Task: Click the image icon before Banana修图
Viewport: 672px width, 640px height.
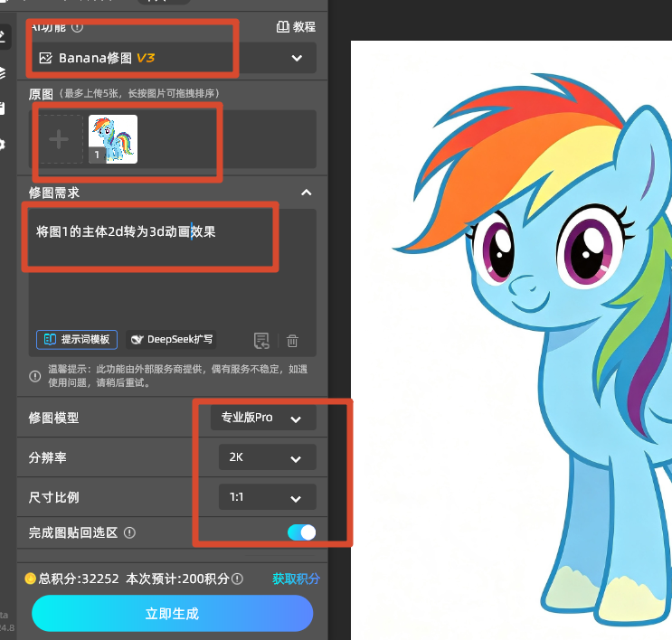Action: (x=46, y=58)
